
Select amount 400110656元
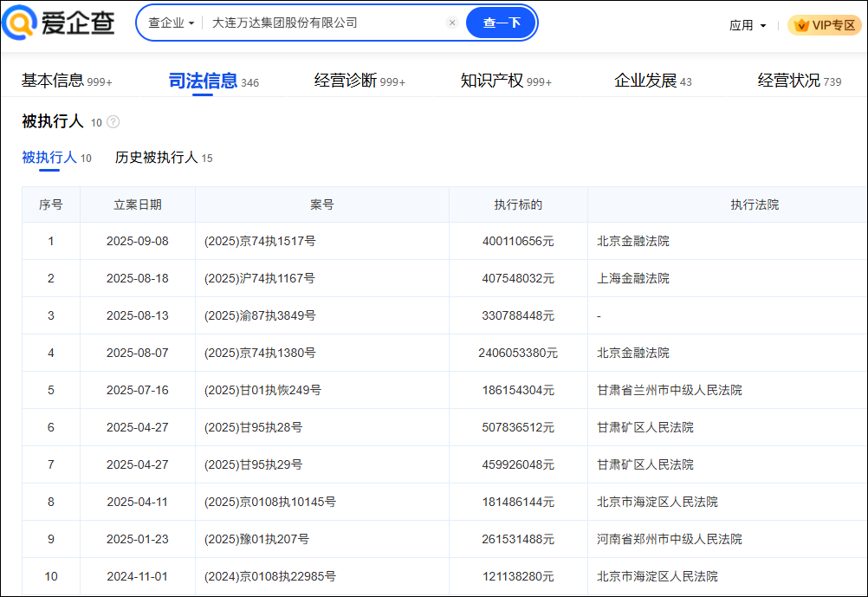click(x=518, y=242)
